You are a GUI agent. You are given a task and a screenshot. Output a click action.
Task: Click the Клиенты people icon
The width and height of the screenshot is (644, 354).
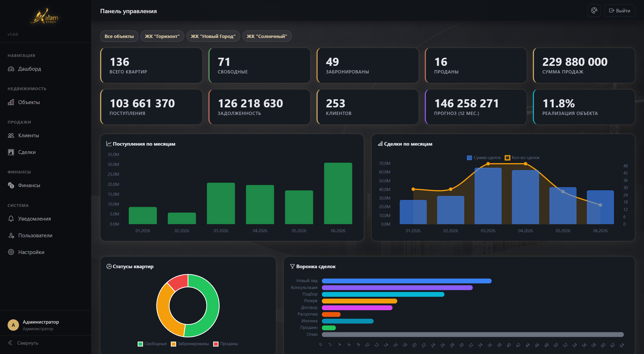11,135
